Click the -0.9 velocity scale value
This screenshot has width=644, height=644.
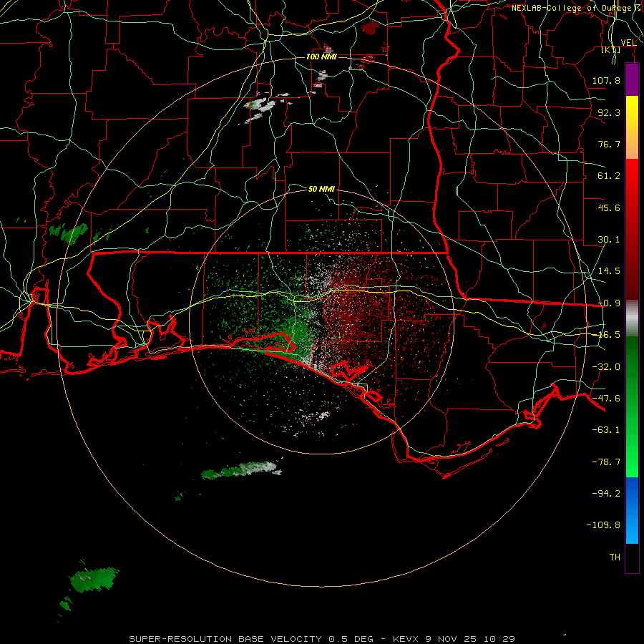tap(609, 303)
